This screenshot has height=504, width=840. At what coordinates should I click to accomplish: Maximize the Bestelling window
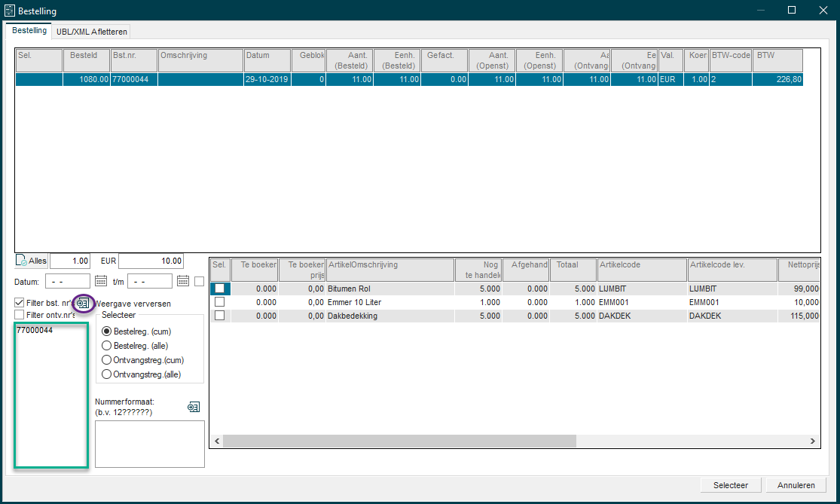792,11
